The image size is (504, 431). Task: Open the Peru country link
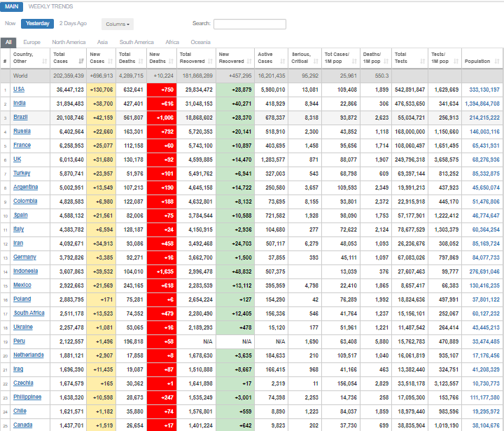point(19,341)
